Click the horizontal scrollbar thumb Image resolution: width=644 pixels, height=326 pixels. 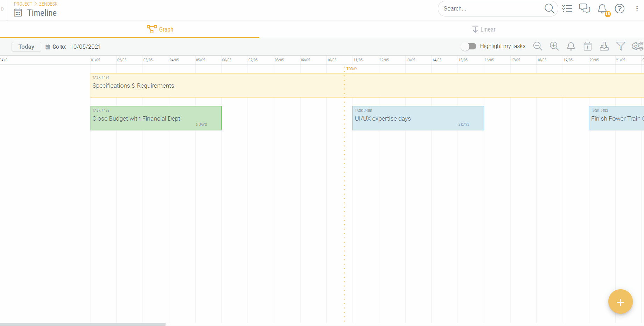click(83, 324)
